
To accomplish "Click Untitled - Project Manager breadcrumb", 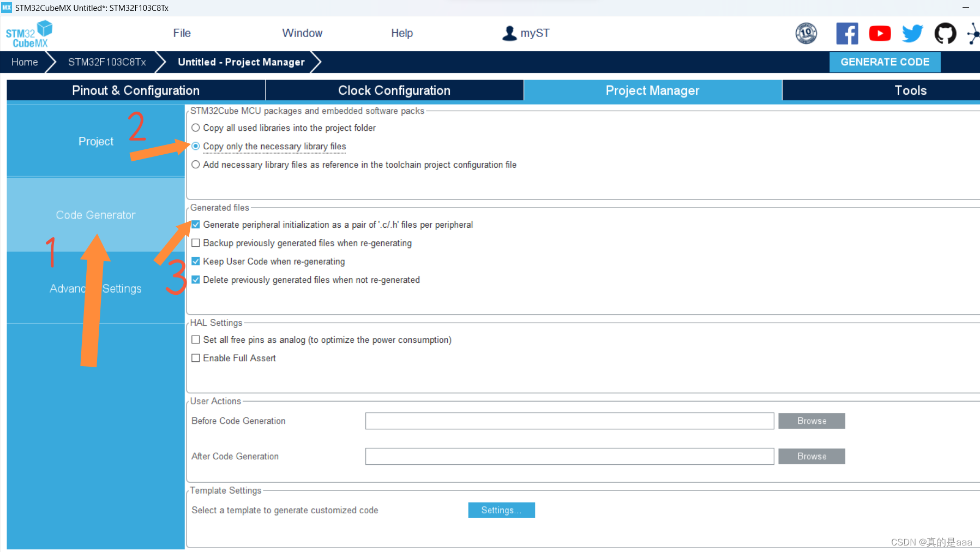I will click(x=241, y=62).
